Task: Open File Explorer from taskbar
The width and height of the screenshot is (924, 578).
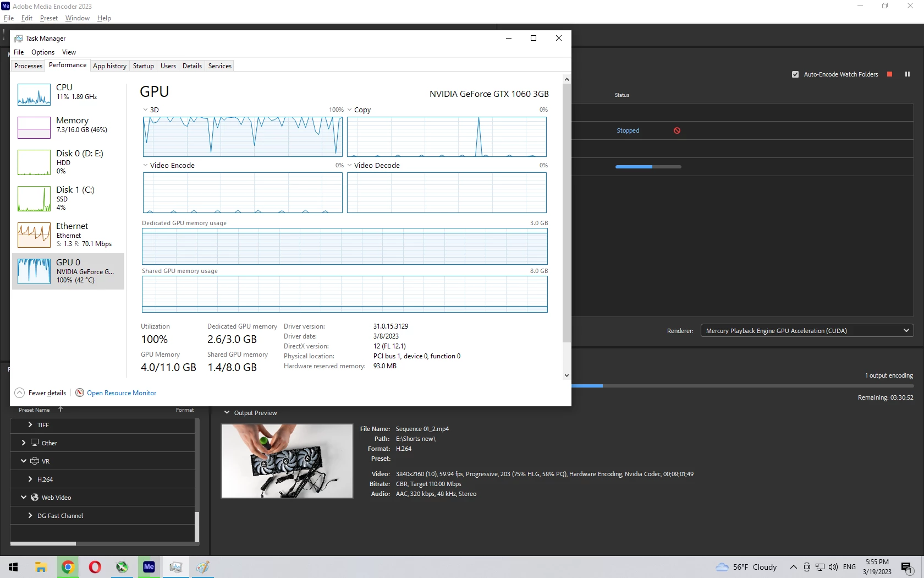Action: pyautogui.click(x=41, y=567)
